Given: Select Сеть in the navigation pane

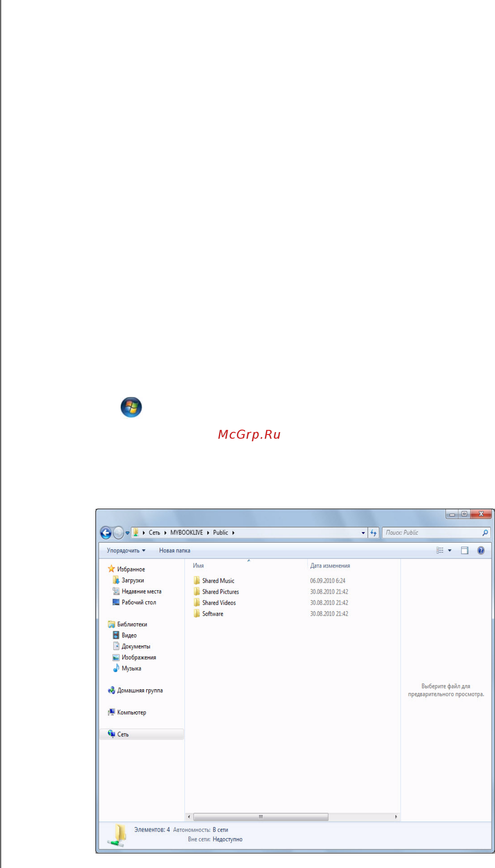Looking at the screenshot, I should pos(123,735).
